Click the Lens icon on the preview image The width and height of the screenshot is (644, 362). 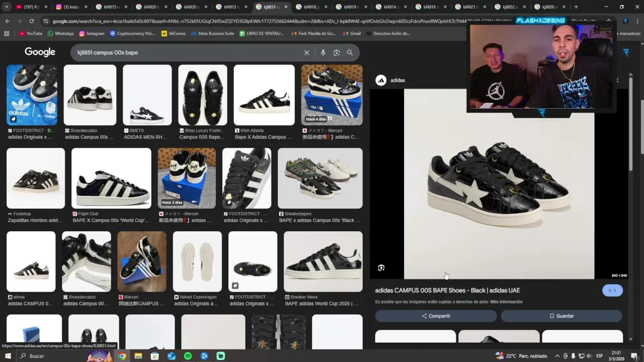click(x=381, y=268)
